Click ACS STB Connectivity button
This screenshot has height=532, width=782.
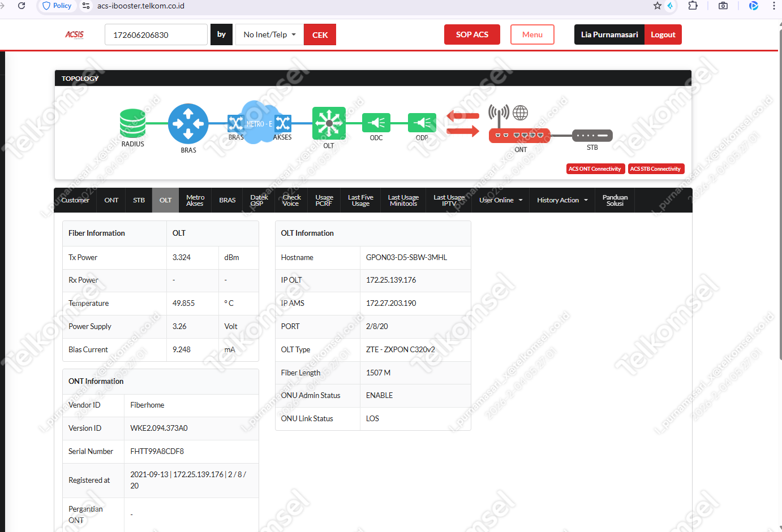[x=656, y=168]
